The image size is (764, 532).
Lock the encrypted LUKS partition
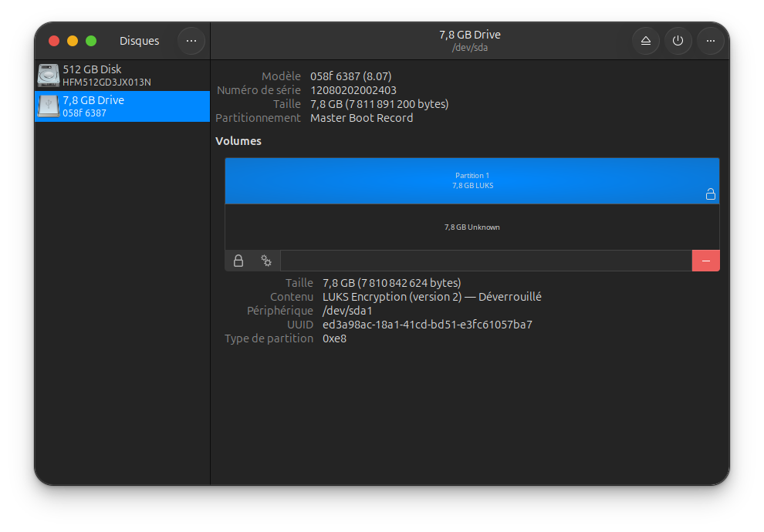click(x=238, y=261)
